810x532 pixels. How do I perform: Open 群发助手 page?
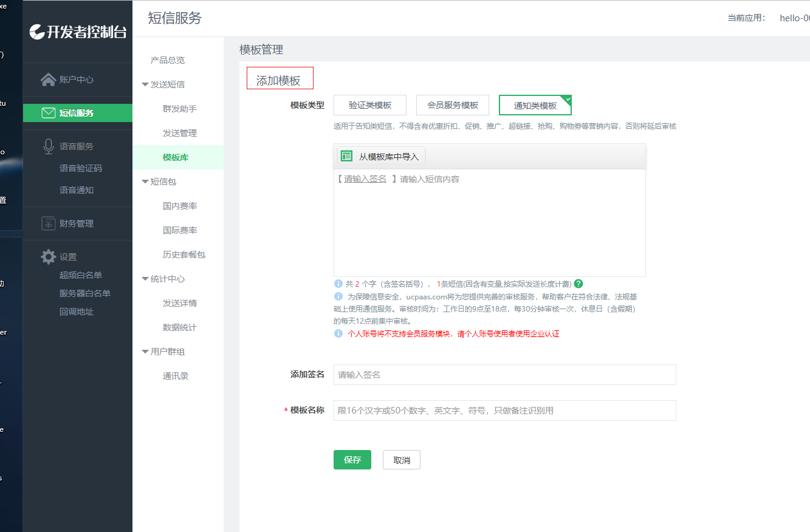pos(180,109)
